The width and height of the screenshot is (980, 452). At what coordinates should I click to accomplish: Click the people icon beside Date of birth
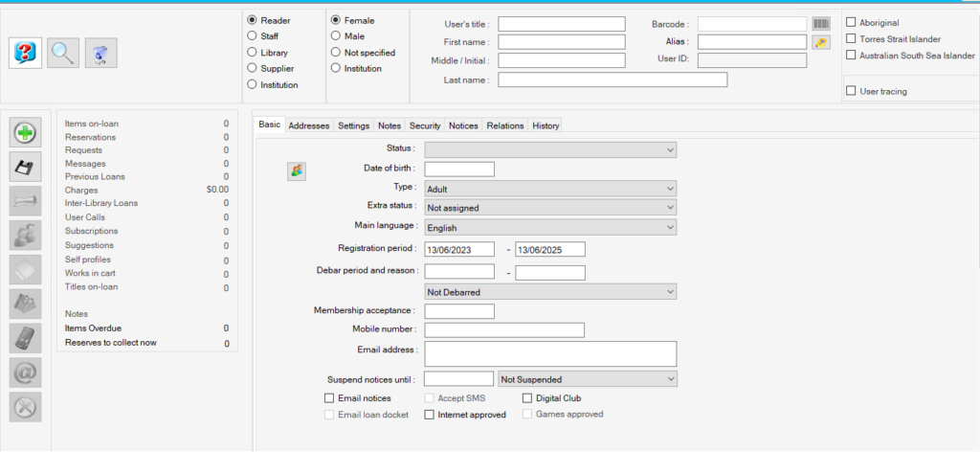pos(297,171)
